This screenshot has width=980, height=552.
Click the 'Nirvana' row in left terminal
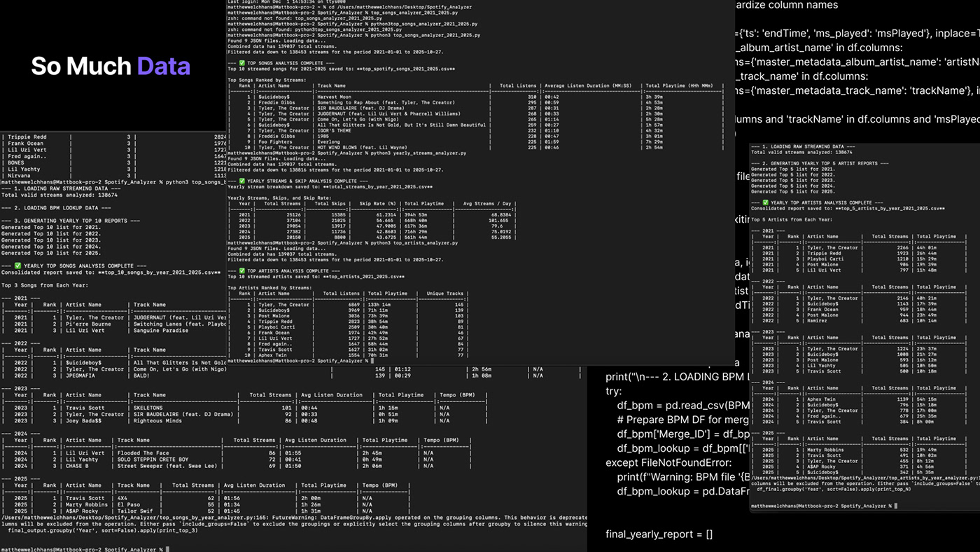[x=113, y=176]
